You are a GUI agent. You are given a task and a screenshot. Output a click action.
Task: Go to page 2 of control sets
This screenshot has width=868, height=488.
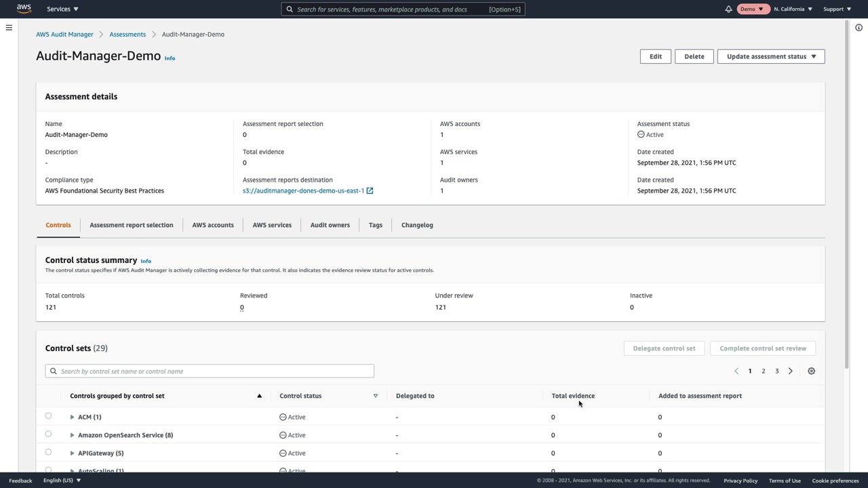(x=764, y=371)
